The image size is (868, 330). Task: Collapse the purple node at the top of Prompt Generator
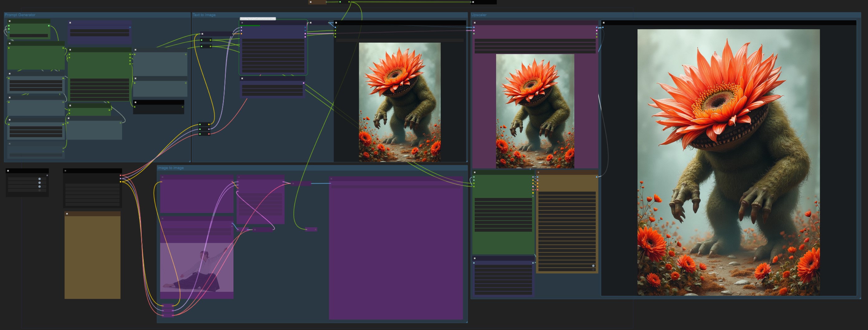coord(70,23)
